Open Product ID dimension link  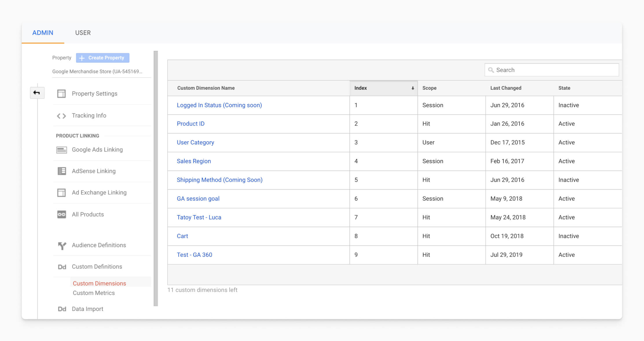pyautogui.click(x=190, y=124)
